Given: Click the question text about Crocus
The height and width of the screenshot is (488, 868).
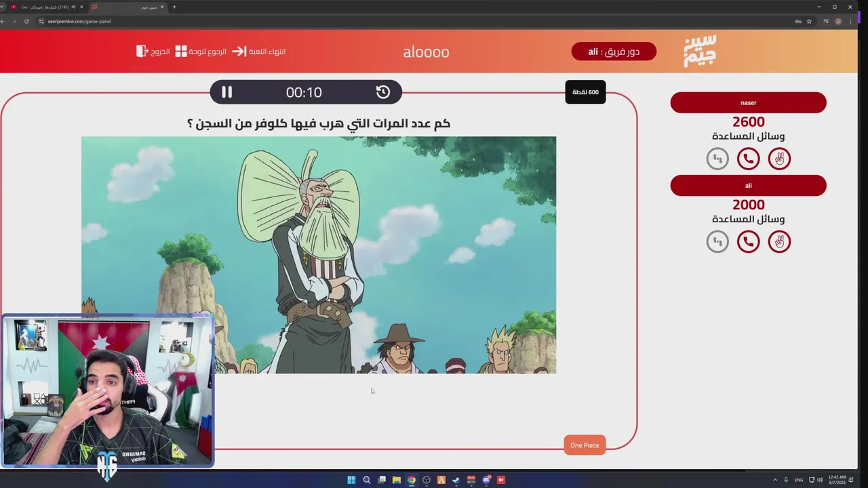Looking at the screenshot, I should click(x=319, y=123).
